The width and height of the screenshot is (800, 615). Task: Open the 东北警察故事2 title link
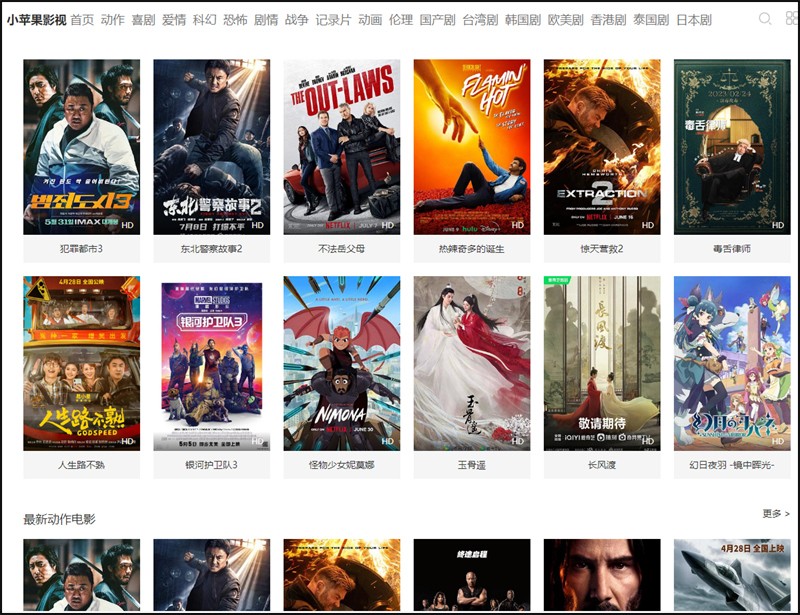click(x=211, y=249)
